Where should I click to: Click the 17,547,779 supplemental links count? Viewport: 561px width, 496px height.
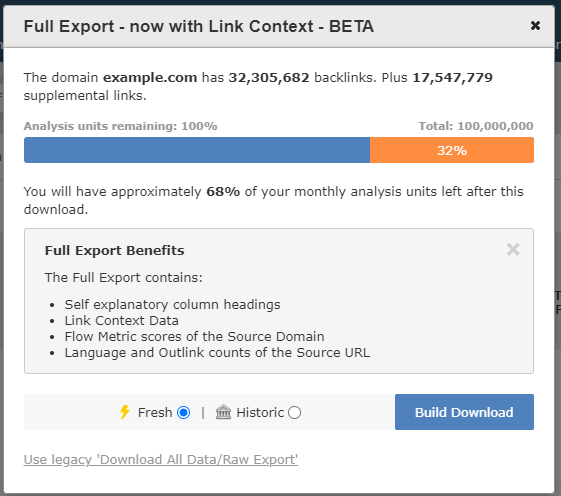coord(453,78)
